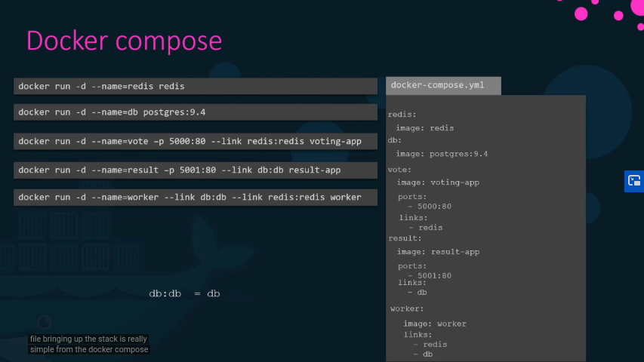Click the 'Docker compose' slide title
644x362 pixels.
click(124, 41)
